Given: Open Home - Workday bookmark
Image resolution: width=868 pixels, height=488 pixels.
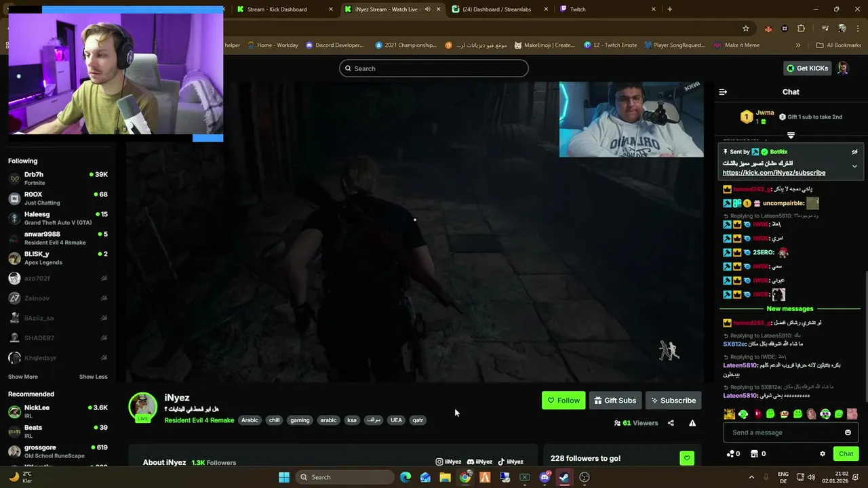Looking at the screenshot, I should point(273,45).
